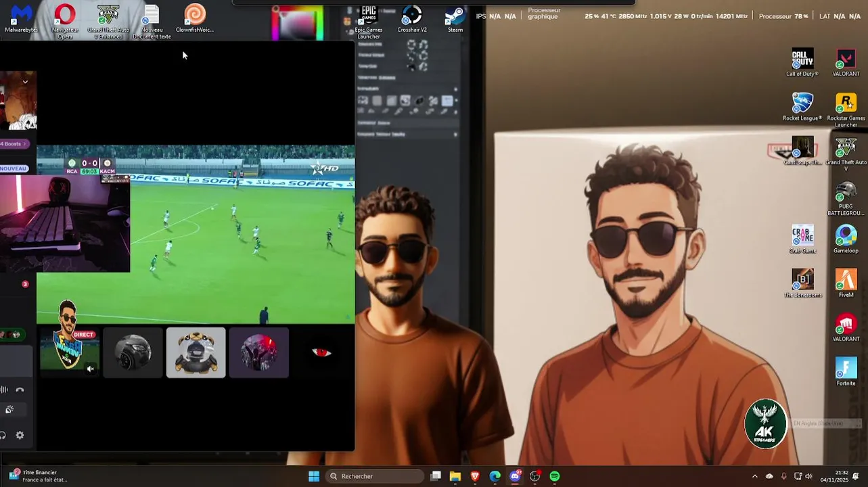This screenshot has height=487, width=868.
Task: Open Spotify from the taskbar
Action: (x=555, y=476)
